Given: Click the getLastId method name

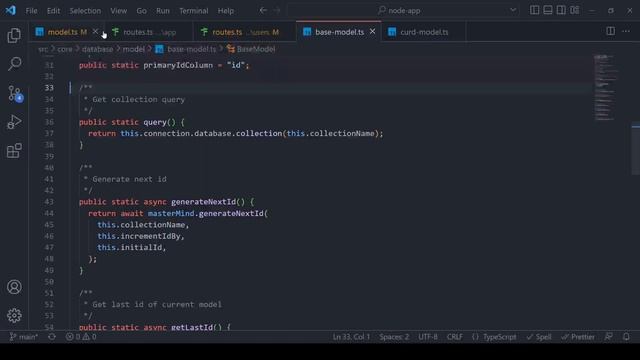Looking at the screenshot, I should (192, 327).
